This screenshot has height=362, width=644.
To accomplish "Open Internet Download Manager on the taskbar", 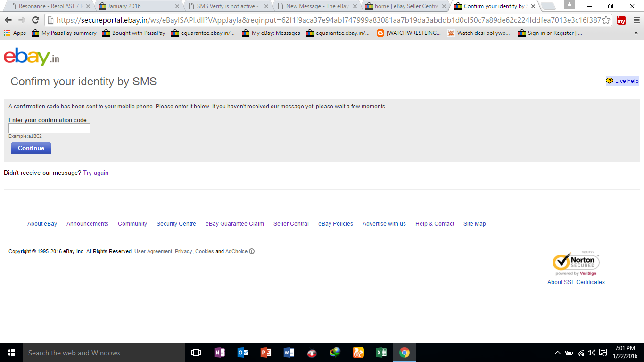I will [335, 353].
